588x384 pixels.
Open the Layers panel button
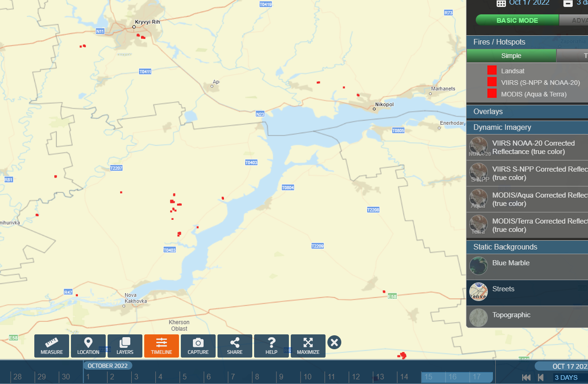(x=125, y=346)
